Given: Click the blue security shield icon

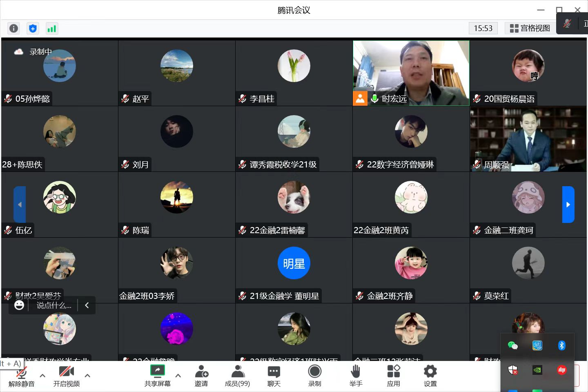Looking at the screenshot, I should coord(33,28).
